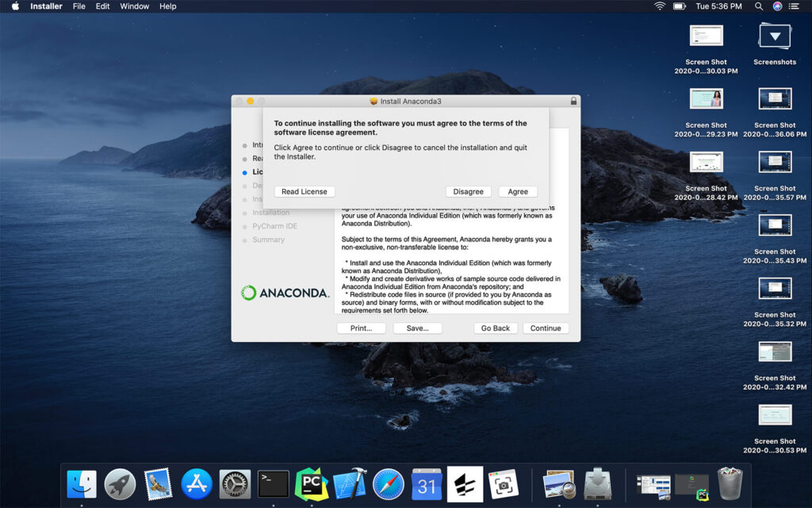Image resolution: width=812 pixels, height=508 pixels.
Task: Select the Screenshots folder on desktop
Action: (775, 44)
